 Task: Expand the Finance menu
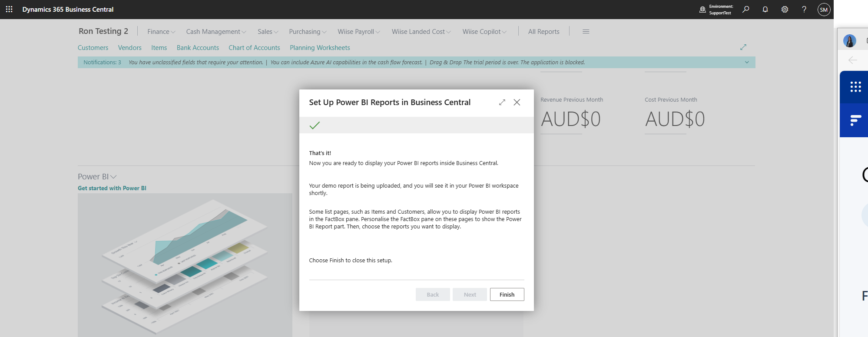(161, 31)
